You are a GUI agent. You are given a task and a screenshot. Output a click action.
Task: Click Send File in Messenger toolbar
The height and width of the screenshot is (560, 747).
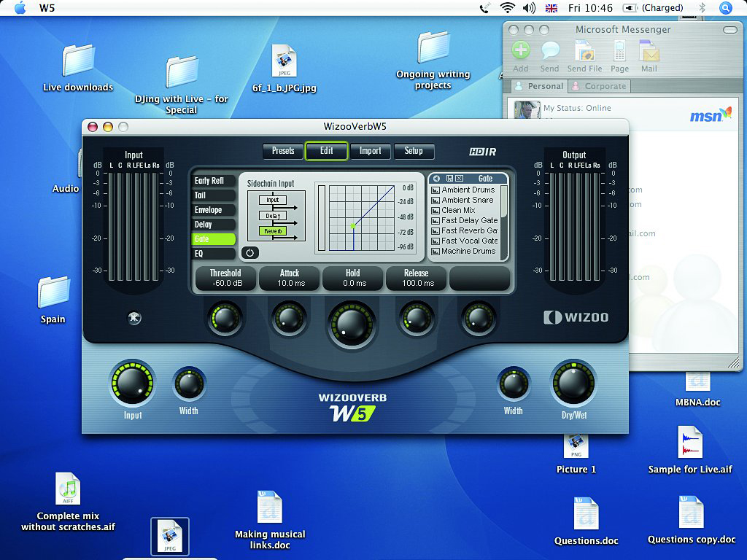point(584,57)
